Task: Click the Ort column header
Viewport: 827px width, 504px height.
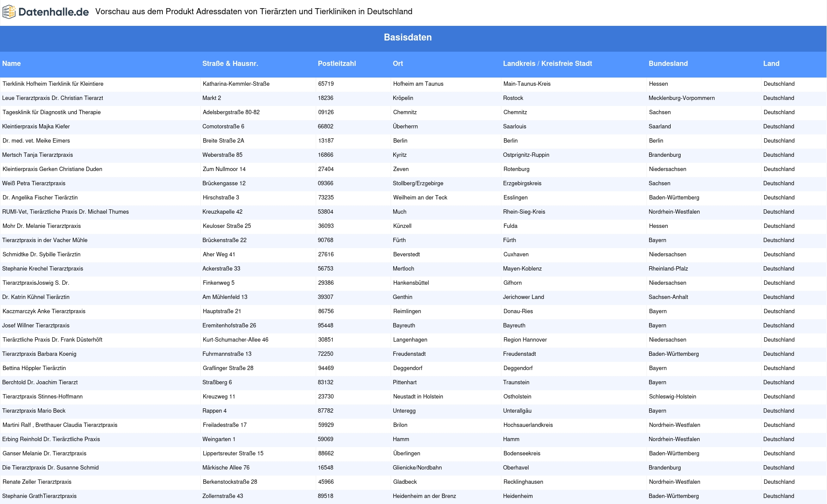Action: click(398, 64)
